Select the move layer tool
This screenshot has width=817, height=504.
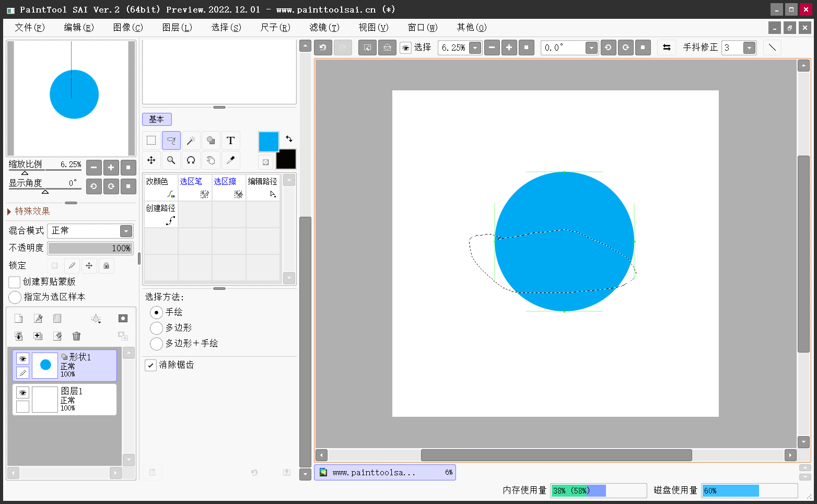[151, 160]
